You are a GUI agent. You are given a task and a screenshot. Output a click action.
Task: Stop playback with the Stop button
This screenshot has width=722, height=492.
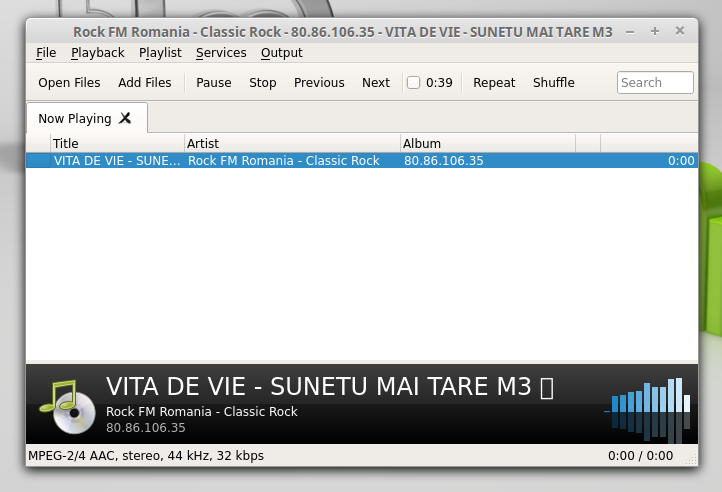click(262, 82)
